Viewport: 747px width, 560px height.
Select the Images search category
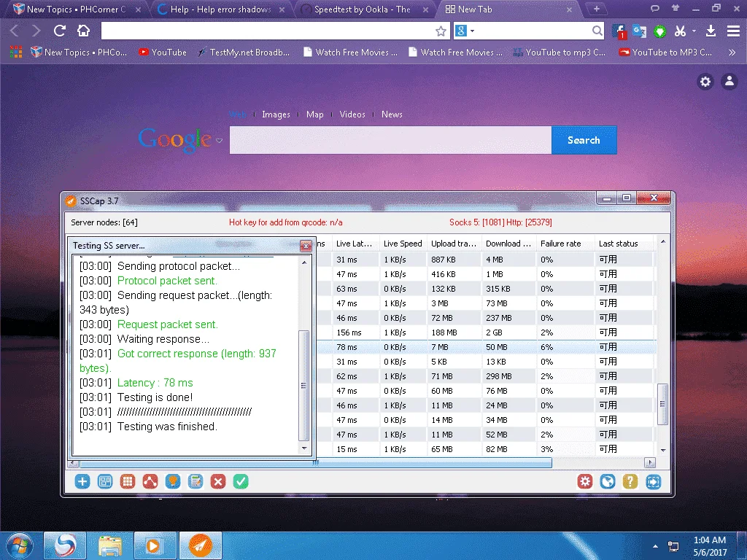point(276,114)
